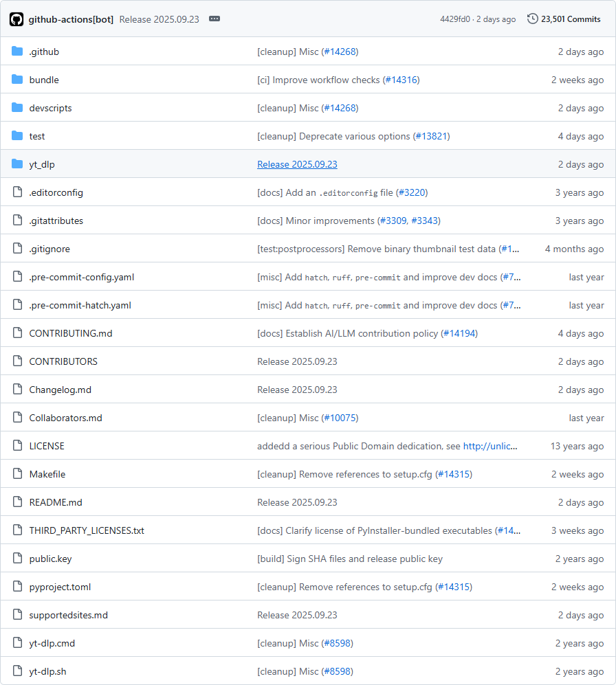Open the test directory
The height and width of the screenshot is (685, 616).
[x=37, y=136]
